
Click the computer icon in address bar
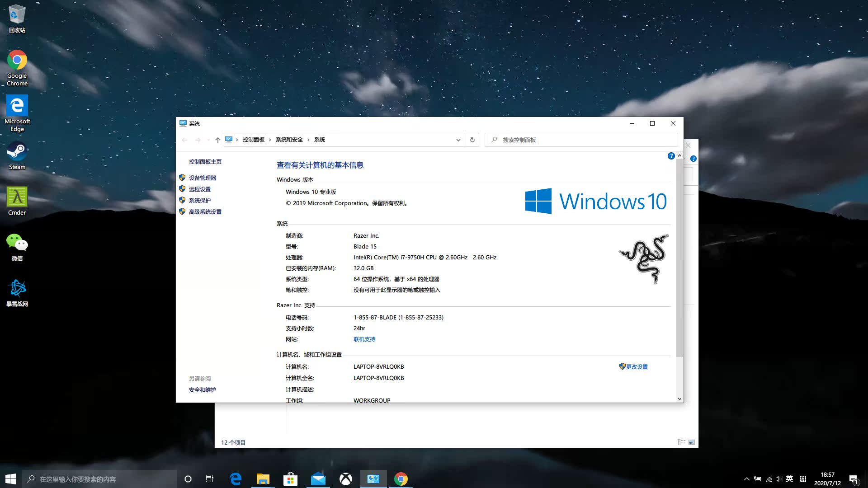229,140
